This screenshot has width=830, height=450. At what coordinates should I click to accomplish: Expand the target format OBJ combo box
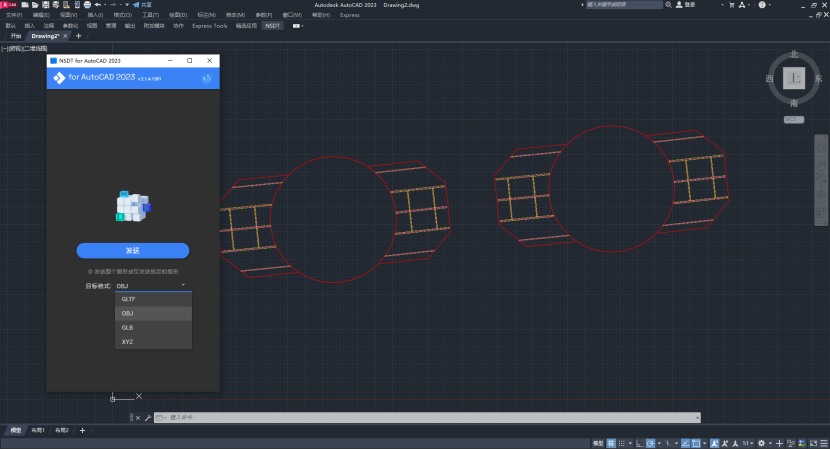152,286
